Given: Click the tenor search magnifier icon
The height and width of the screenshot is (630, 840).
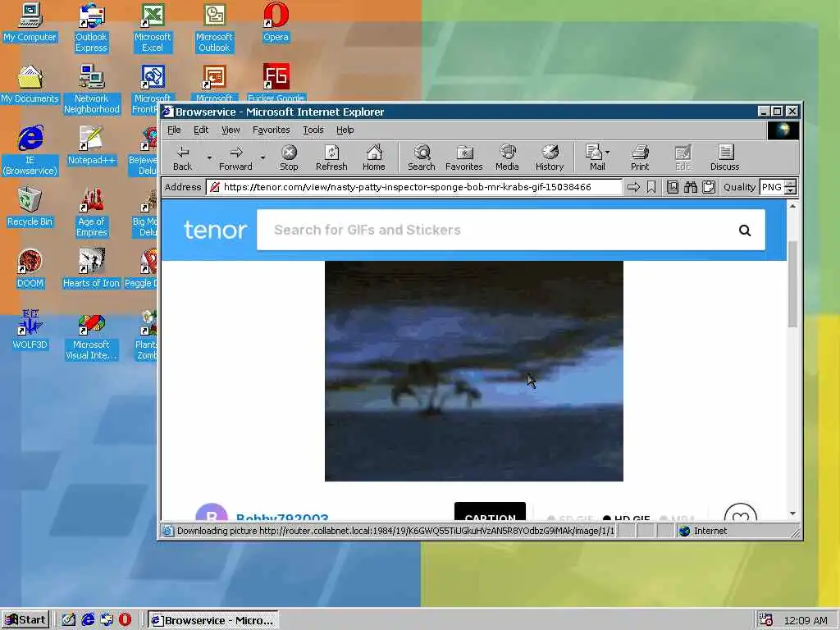Looking at the screenshot, I should point(745,231).
